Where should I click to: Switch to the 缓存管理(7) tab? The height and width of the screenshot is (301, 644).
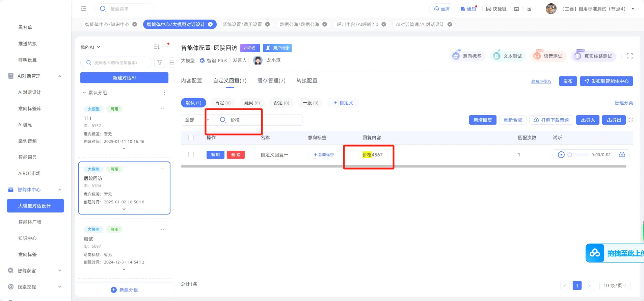pos(271,81)
